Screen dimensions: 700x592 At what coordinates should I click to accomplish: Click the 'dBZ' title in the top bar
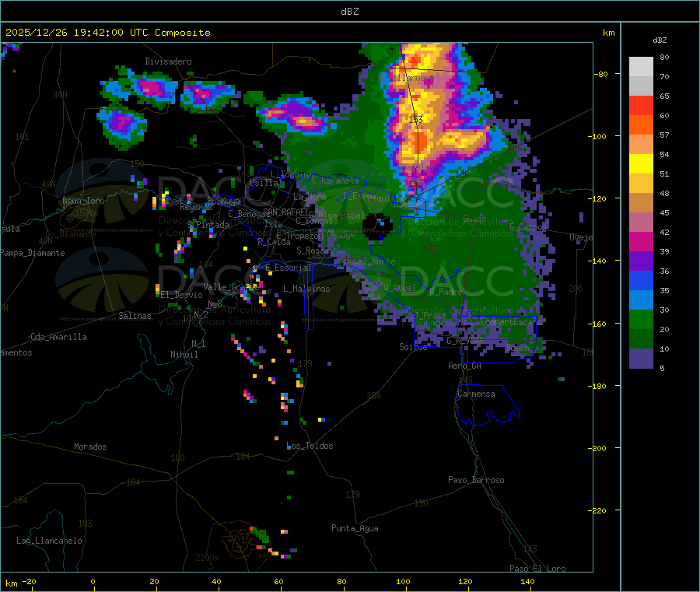click(349, 12)
